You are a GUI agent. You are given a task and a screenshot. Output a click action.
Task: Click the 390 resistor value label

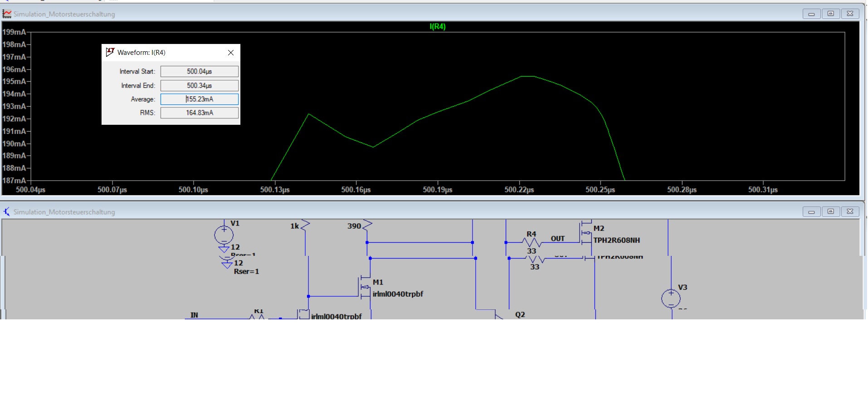pyautogui.click(x=354, y=226)
